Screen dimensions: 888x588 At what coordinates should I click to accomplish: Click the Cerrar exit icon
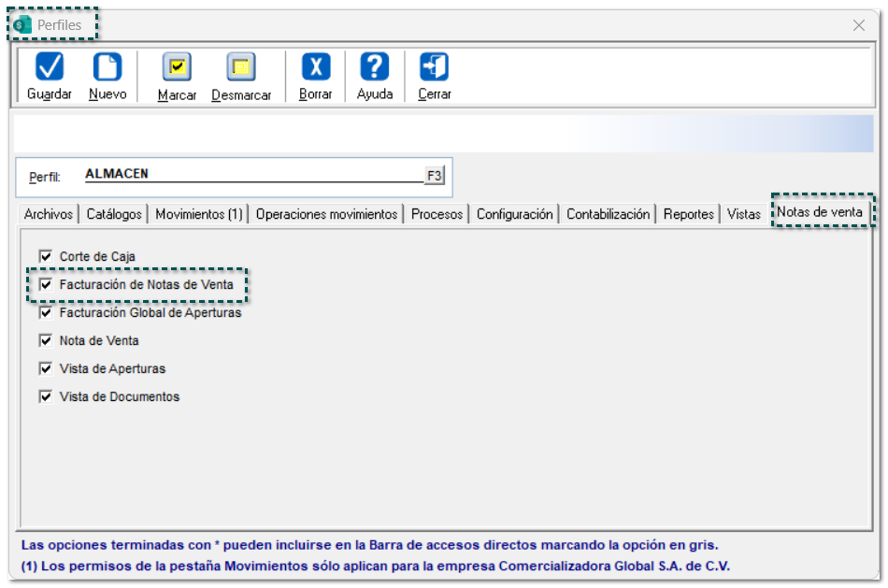click(435, 68)
